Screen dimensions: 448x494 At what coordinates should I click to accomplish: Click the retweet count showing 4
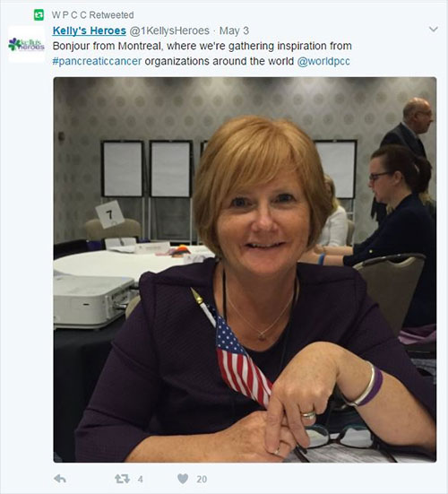coord(140,480)
